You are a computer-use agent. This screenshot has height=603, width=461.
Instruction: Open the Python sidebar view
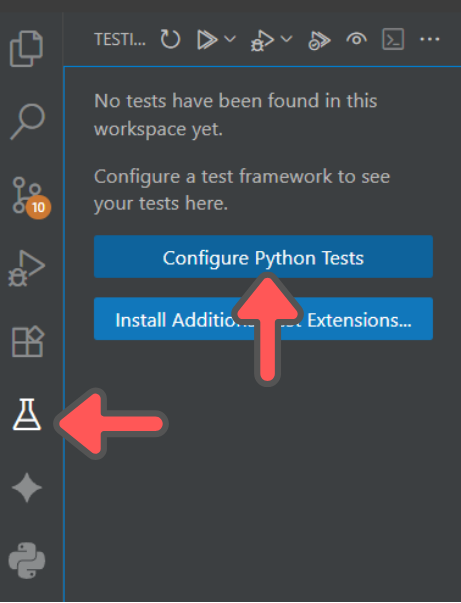(27, 560)
